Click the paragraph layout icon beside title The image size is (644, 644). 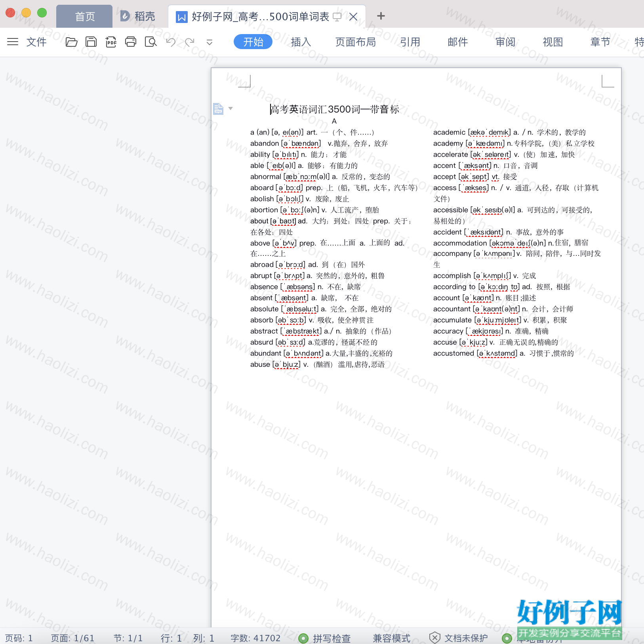pyautogui.click(x=218, y=109)
